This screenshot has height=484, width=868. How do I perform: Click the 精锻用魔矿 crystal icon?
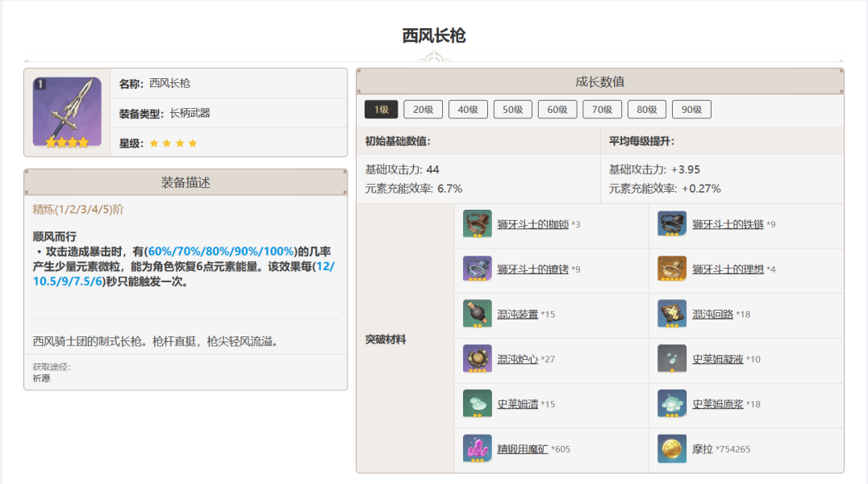[478, 449]
